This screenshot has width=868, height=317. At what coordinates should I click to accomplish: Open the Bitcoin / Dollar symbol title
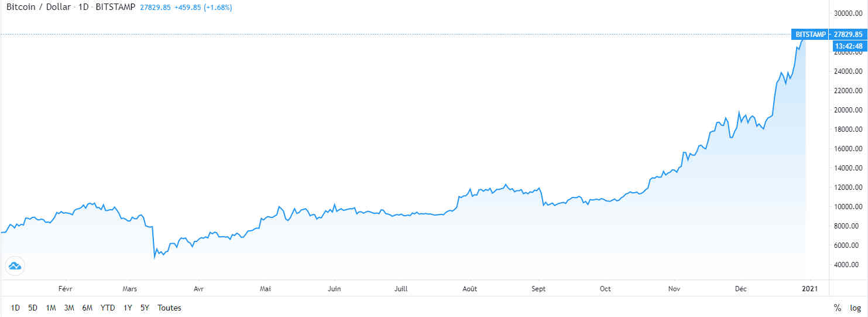click(39, 8)
